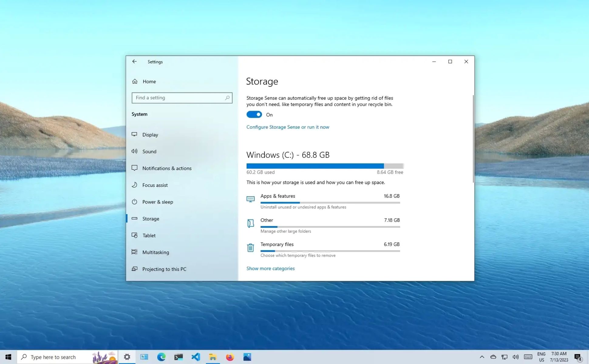Image resolution: width=589 pixels, height=364 pixels.
Task: Click the volume icon in the system tray
Action: pyautogui.click(x=516, y=357)
